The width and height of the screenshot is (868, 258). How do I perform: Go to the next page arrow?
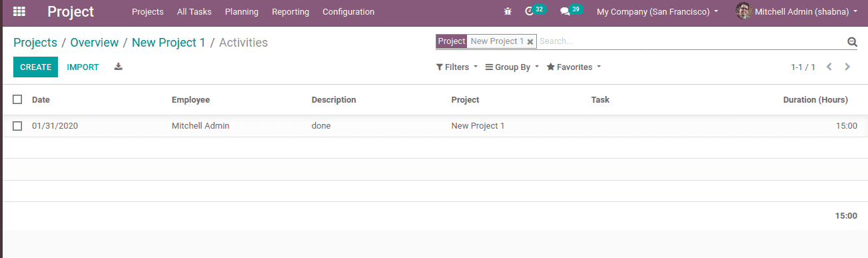tap(847, 67)
